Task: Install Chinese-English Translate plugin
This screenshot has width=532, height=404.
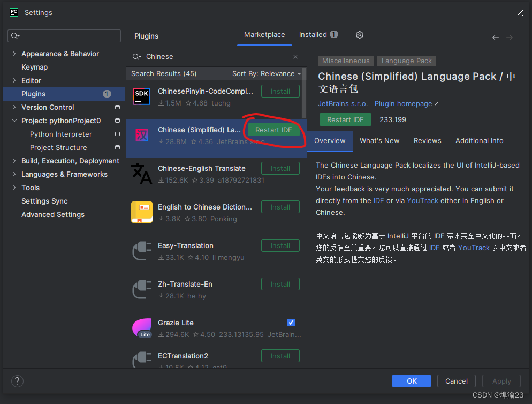Action: tap(280, 169)
